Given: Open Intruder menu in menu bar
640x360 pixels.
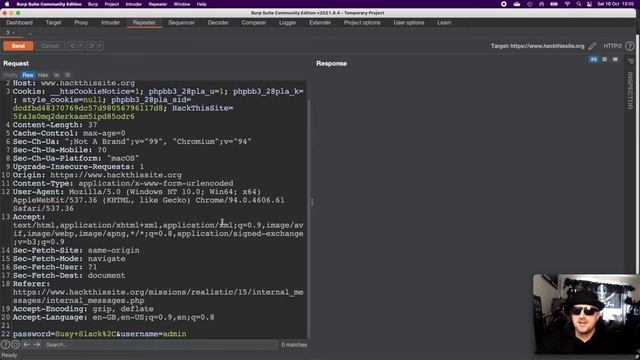Looking at the screenshot, I should [x=133, y=4].
